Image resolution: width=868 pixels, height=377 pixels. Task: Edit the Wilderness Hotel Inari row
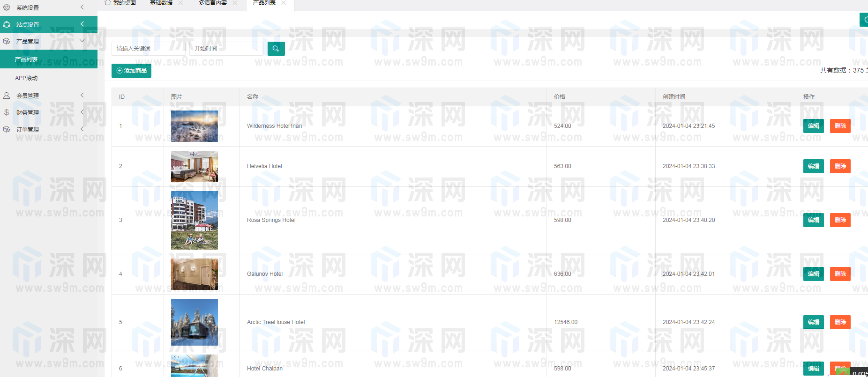(x=813, y=126)
